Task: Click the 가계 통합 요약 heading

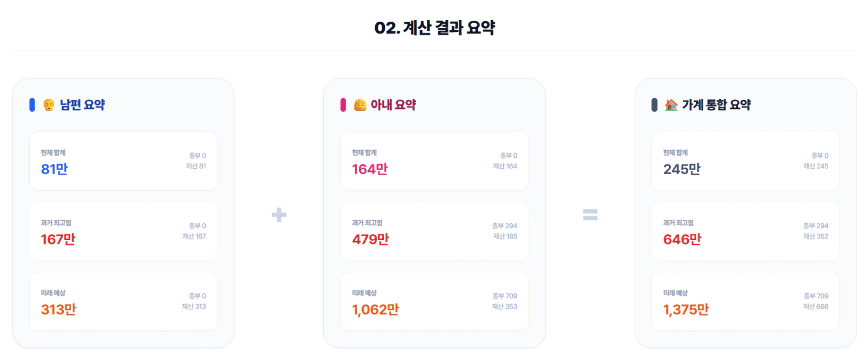Action: click(x=716, y=105)
